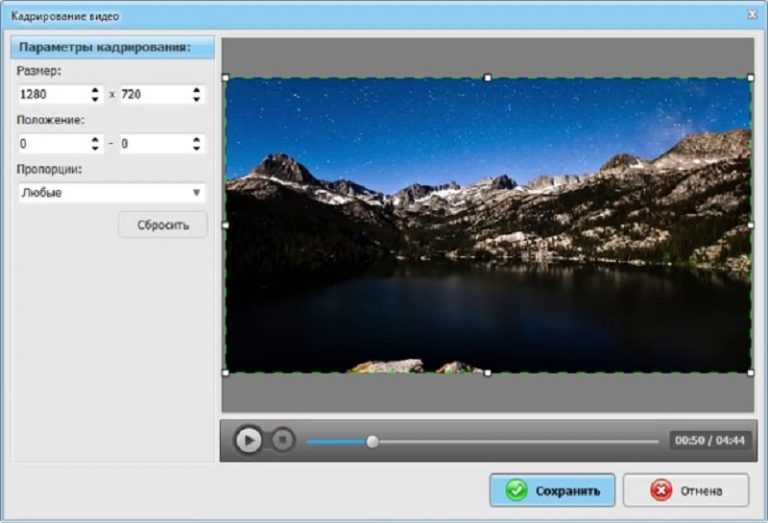Select the right-middle crop handle
Viewport: 768px width, 523px height.
click(x=751, y=225)
